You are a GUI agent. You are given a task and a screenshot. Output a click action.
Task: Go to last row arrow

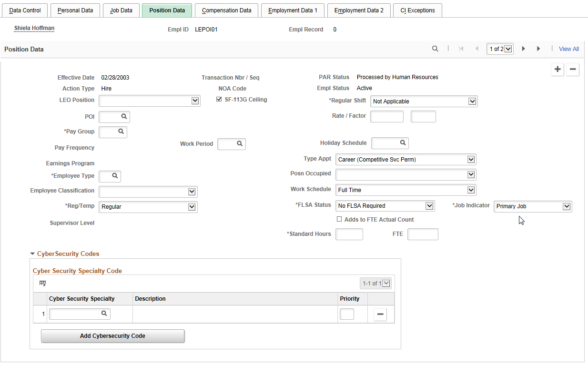pyautogui.click(x=538, y=49)
